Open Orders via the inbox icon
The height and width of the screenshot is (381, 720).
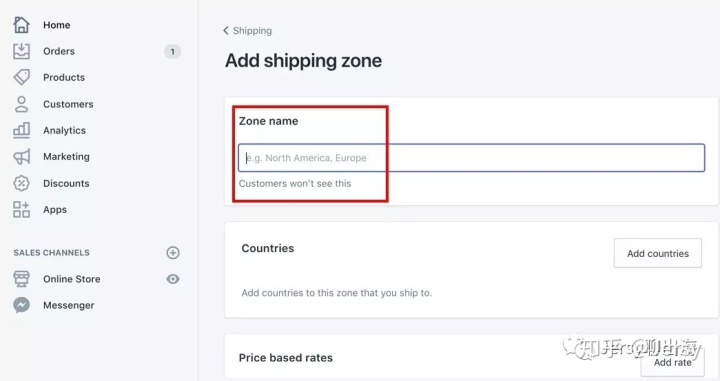click(21, 51)
